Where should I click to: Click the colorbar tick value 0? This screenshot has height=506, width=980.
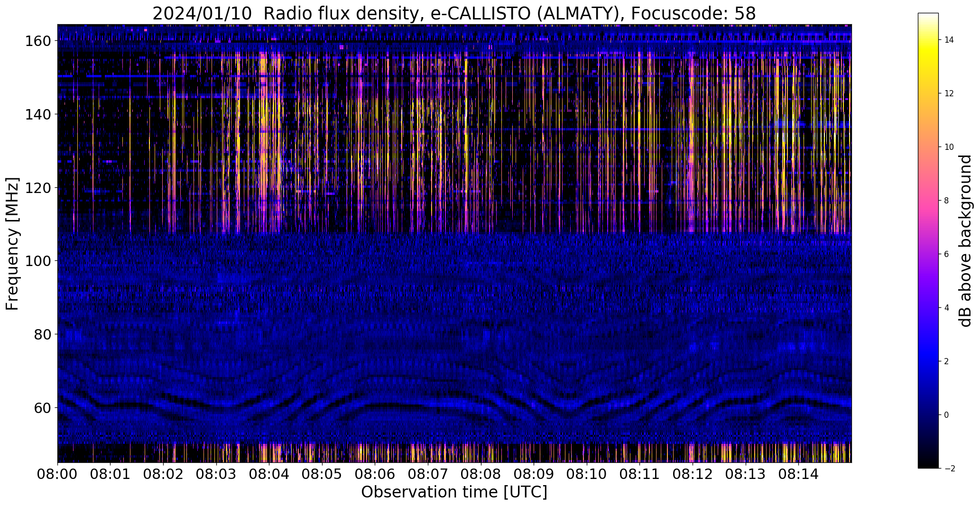point(947,415)
